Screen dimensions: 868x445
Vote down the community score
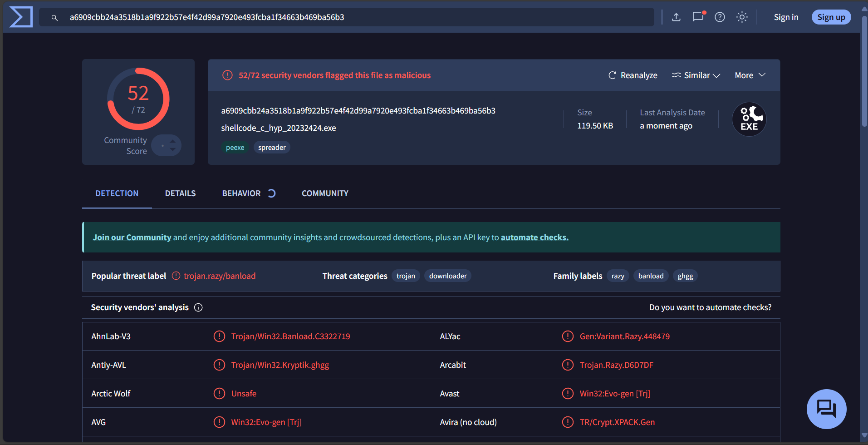pyautogui.click(x=172, y=149)
